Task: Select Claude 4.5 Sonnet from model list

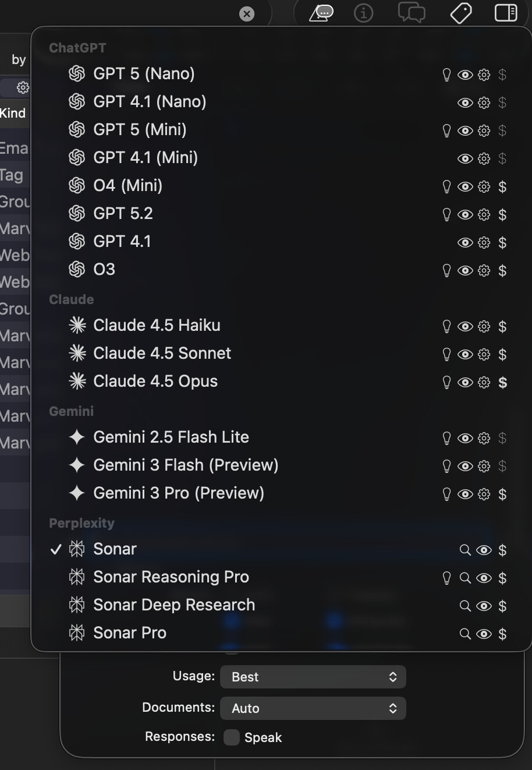Action: click(162, 353)
